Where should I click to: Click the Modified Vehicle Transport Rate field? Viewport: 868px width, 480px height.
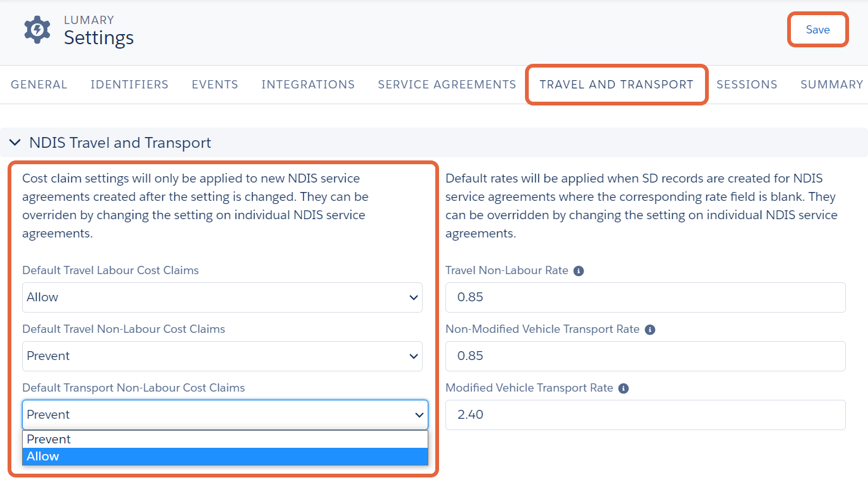(646, 415)
